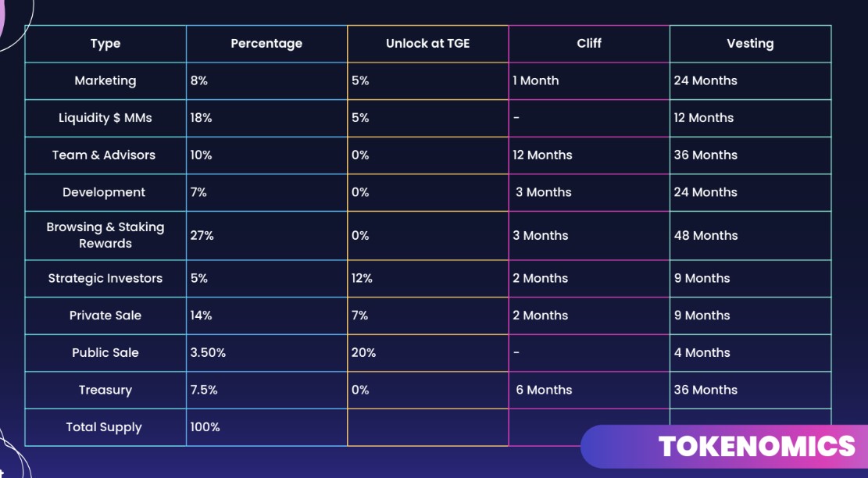Select the Private Sale row label
The width and height of the screenshot is (868, 478).
coord(105,316)
